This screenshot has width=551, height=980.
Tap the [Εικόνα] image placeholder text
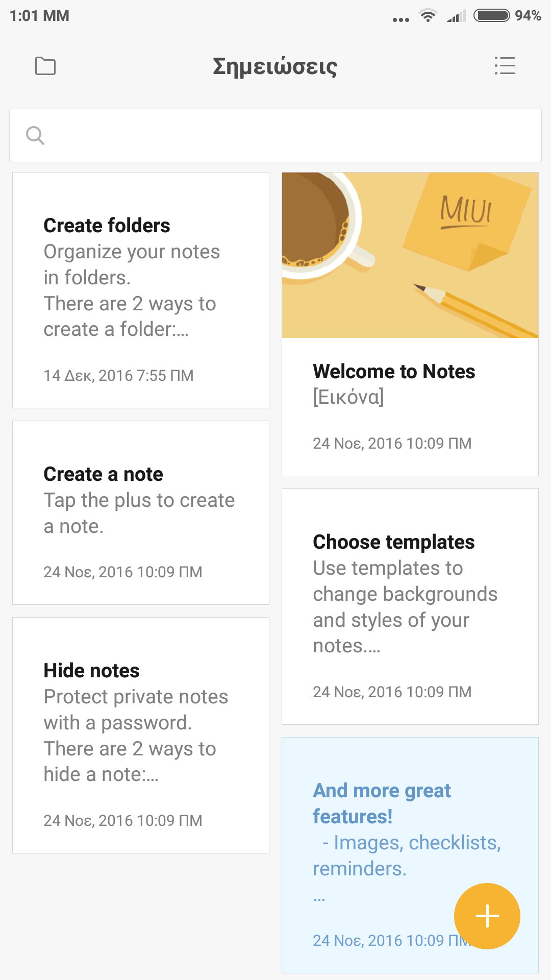point(348,397)
